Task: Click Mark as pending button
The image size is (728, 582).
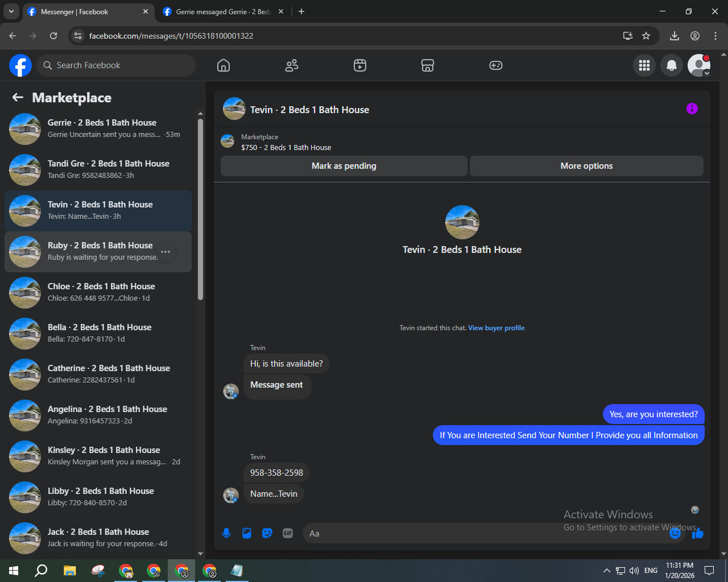Action: click(344, 166)
